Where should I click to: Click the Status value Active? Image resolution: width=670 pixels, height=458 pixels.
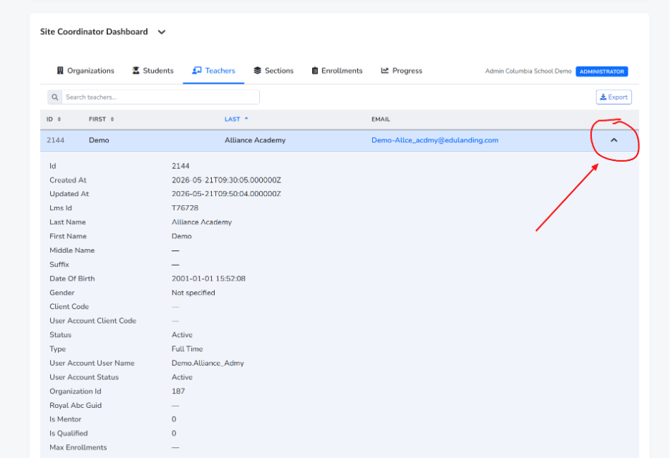(182, 335)
